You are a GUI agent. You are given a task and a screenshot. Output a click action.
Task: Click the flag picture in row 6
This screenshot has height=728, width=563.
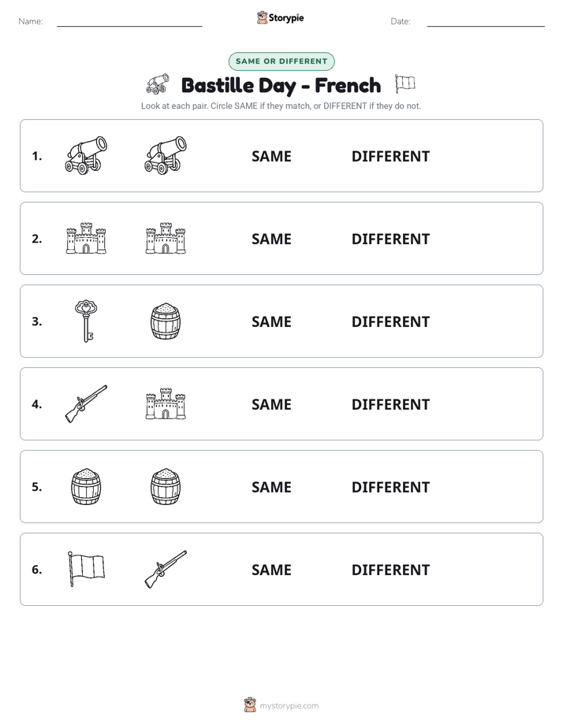click(86, 569)
